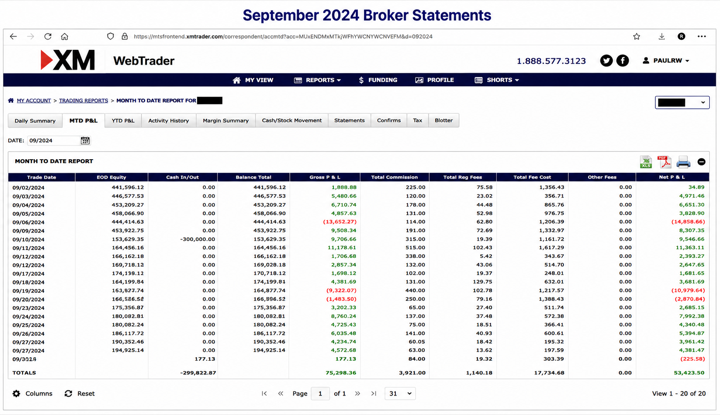
Task: Reload the page with the refresh icon
Action: coord(48,36)
